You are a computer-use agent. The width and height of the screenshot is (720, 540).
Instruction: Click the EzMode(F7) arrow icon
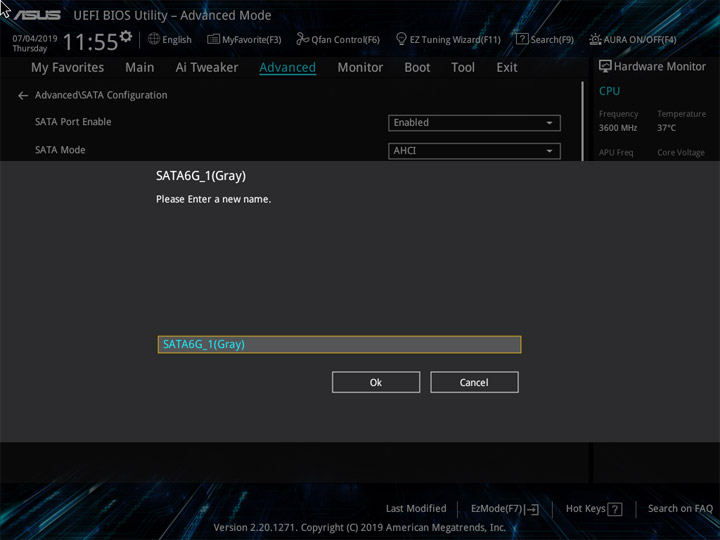[x=532, y=509]
